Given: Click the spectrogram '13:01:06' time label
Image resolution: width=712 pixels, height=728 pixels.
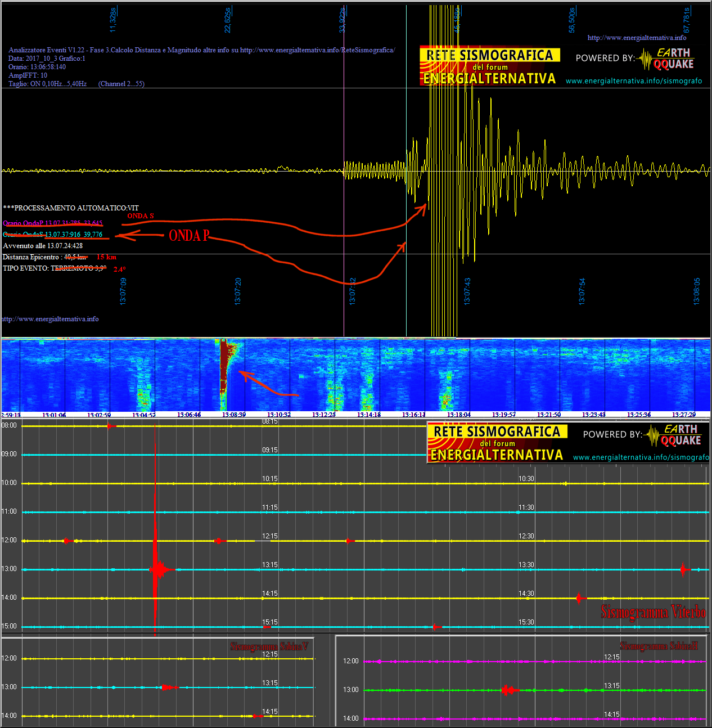Looking at the screenshot, I should 54,415.
